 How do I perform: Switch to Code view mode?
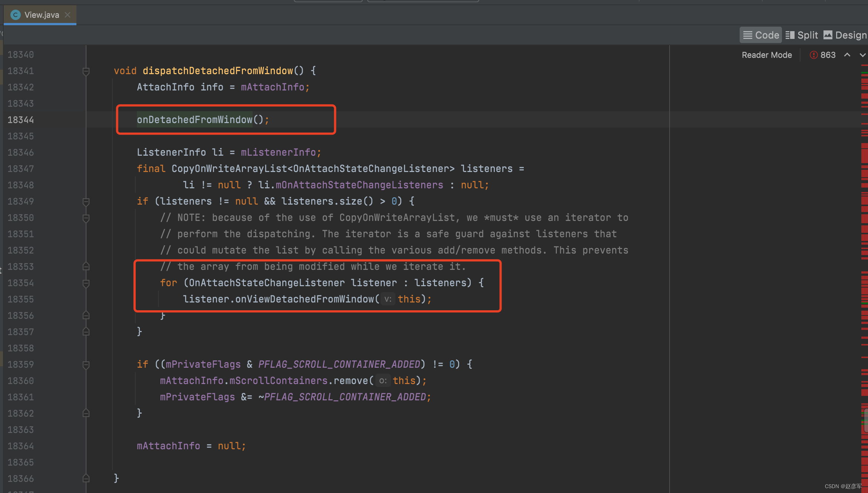click(x=761, y=35)
